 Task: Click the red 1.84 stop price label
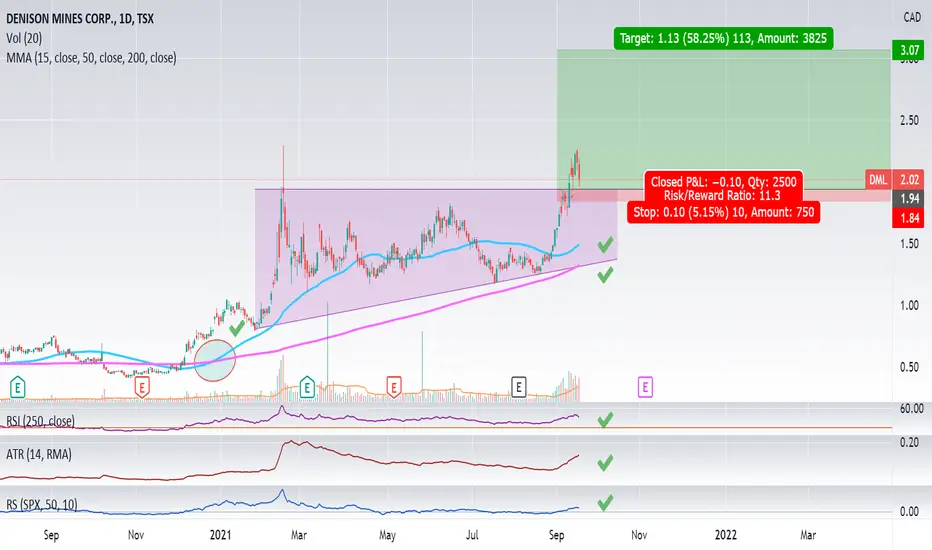pos(909,218)
